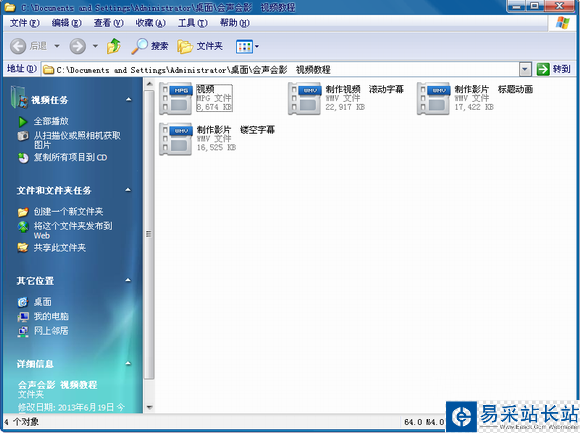
Task: Open the 编辑(E) menu
Action: pyautogui.click(x=67, y=23)
